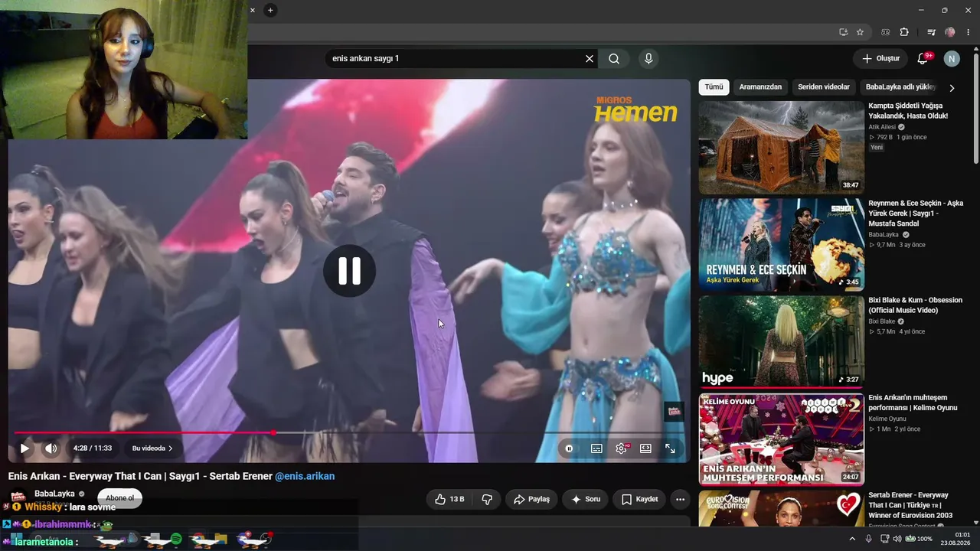980x551 pixels.
Task: Click the play button in player controls
Action: 24,448
